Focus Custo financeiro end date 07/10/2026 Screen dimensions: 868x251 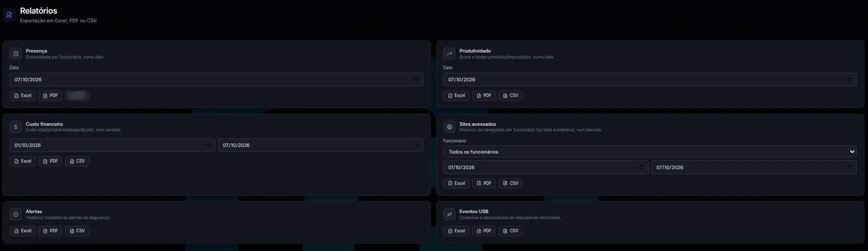tap(321, 145)
